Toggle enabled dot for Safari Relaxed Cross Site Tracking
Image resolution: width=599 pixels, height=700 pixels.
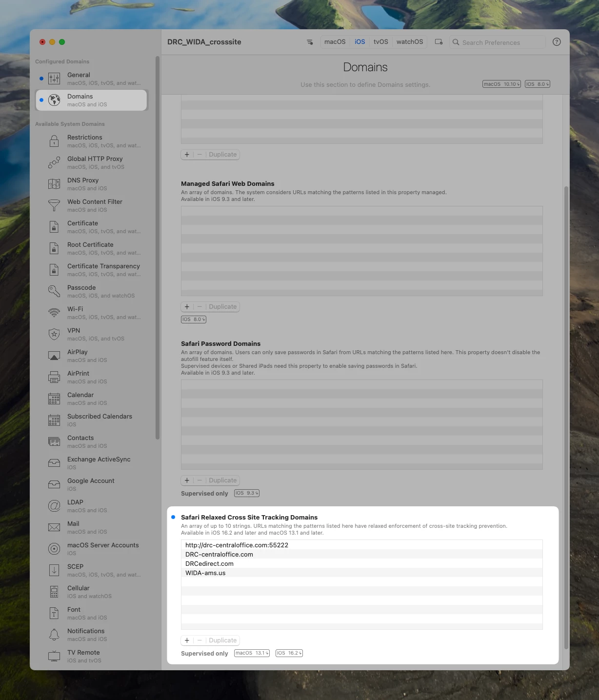pos(173,517)
